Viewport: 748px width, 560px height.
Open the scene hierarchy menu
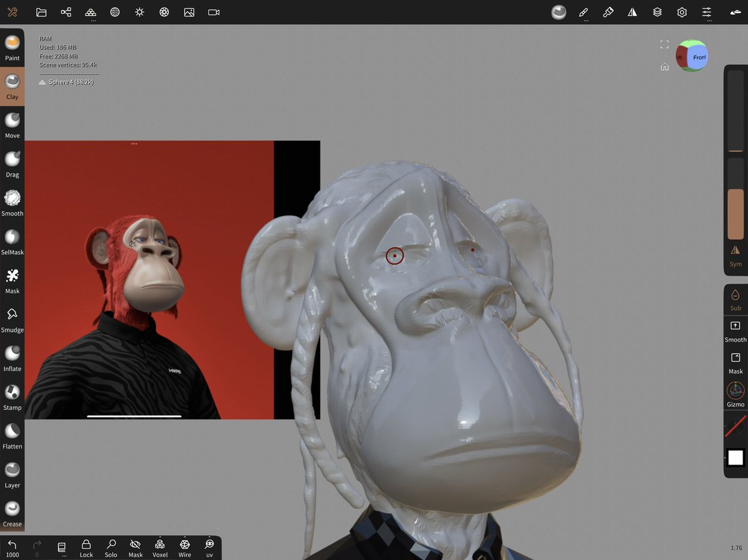pos(66,12)
